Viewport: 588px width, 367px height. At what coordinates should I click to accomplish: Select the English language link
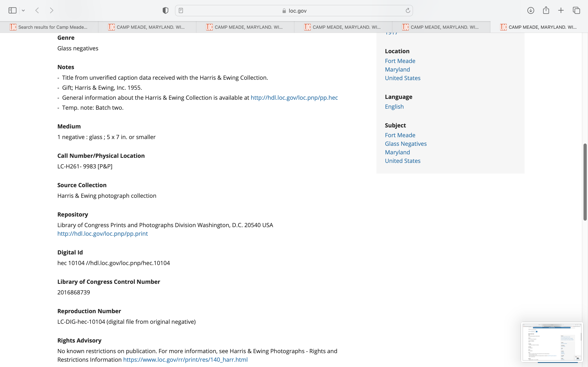coord(394,107)
